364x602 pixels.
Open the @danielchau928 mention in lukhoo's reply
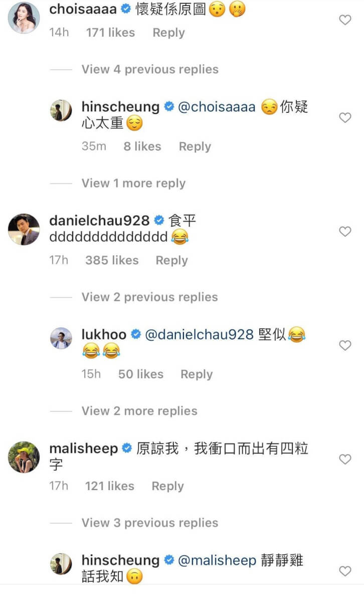pos(199,335)
